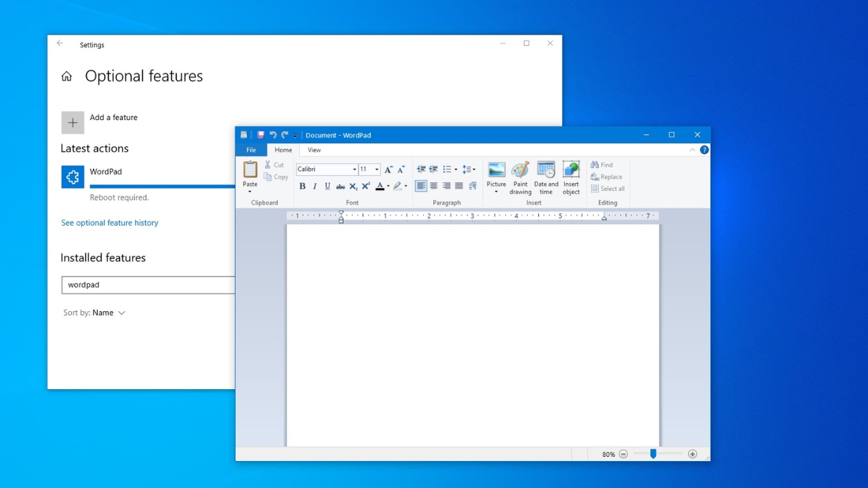Click Select all
Image resolution: width=868 pixels, height=488 pixels.
pyautogui.click(x=608, y=189)
